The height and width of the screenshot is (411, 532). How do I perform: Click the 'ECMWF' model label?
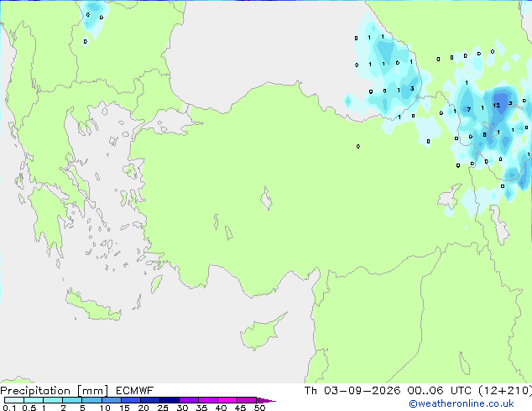(x=135, y=391)
